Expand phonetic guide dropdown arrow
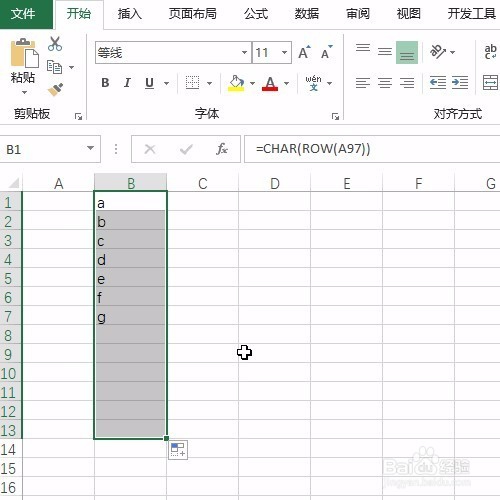Viewport: 500px width, 500px height. [x=330, y=83]
